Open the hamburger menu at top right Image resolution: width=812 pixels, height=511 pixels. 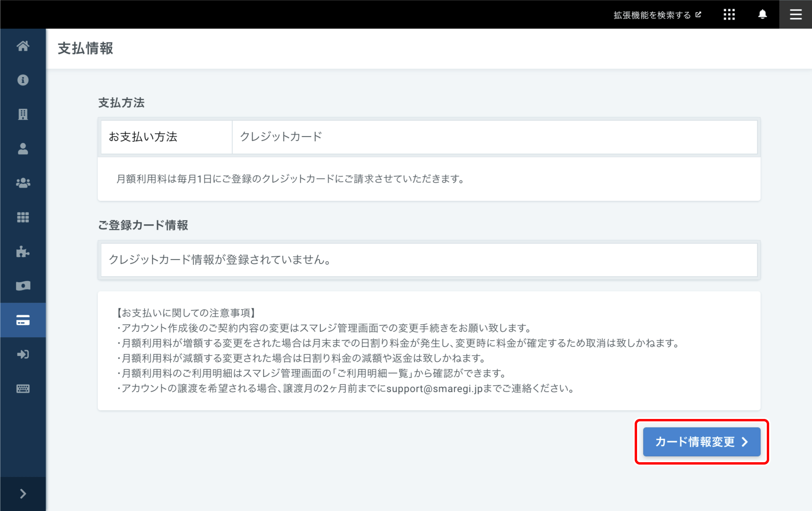coord(795,15)
